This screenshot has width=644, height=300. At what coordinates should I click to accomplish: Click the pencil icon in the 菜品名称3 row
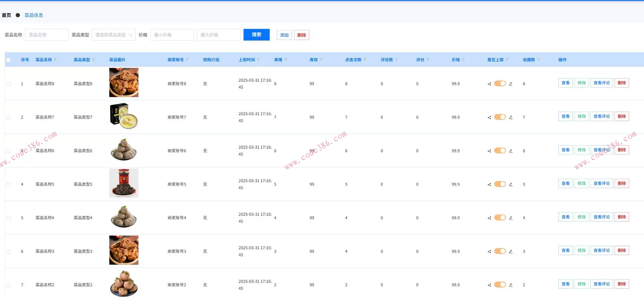[x=511, y=252]
